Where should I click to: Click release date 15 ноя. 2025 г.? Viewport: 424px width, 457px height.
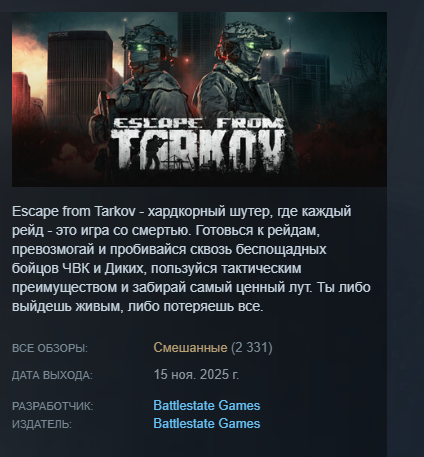(x=196, y=375)
